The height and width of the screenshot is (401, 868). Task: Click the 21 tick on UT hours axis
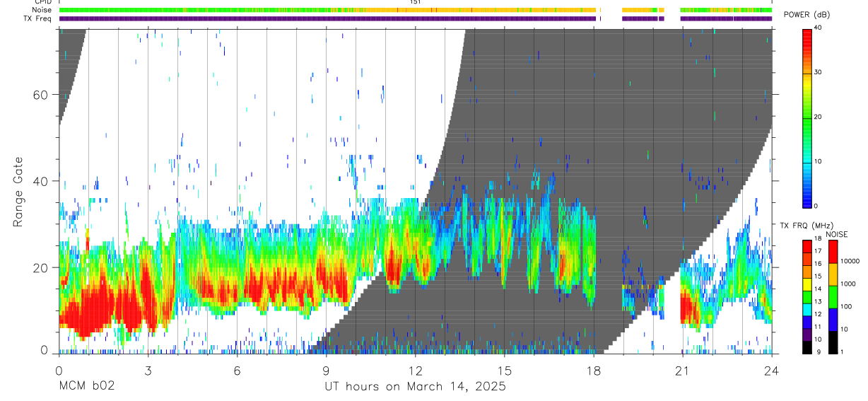pos(683,370)
